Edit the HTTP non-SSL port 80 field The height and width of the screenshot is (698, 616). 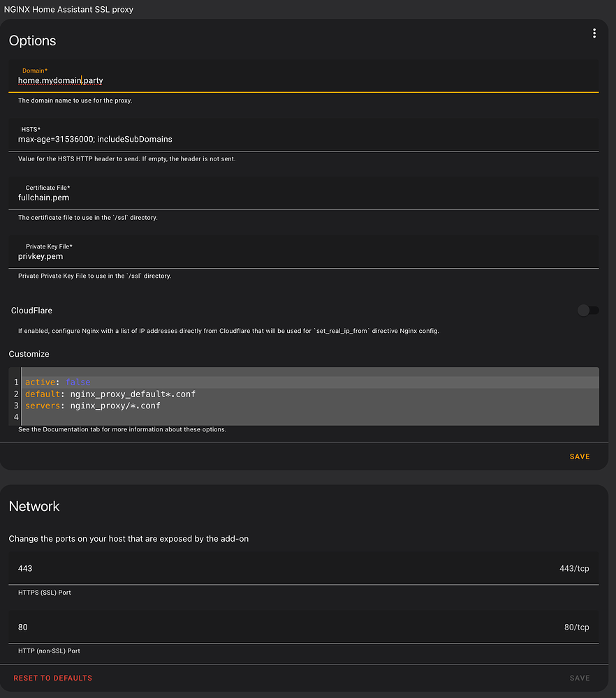pyautogui.click(x=279, y=627)
